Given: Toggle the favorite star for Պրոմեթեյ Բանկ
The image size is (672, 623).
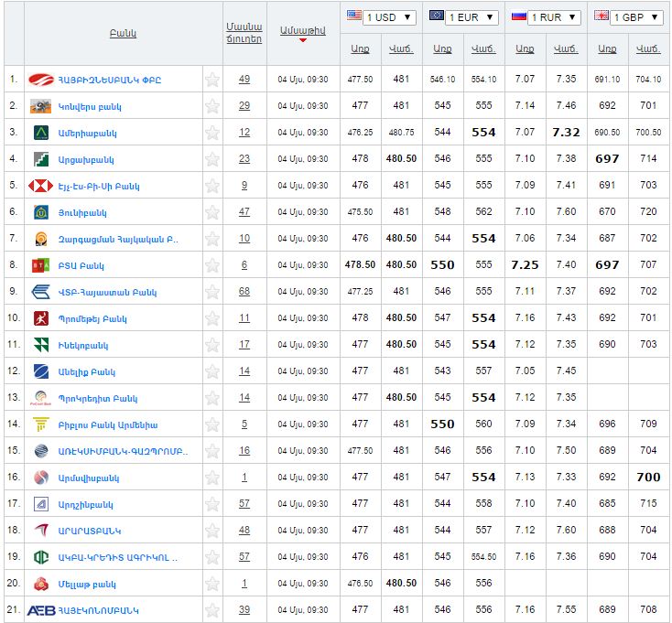Looking at the screenshot, I should [212, 318].
